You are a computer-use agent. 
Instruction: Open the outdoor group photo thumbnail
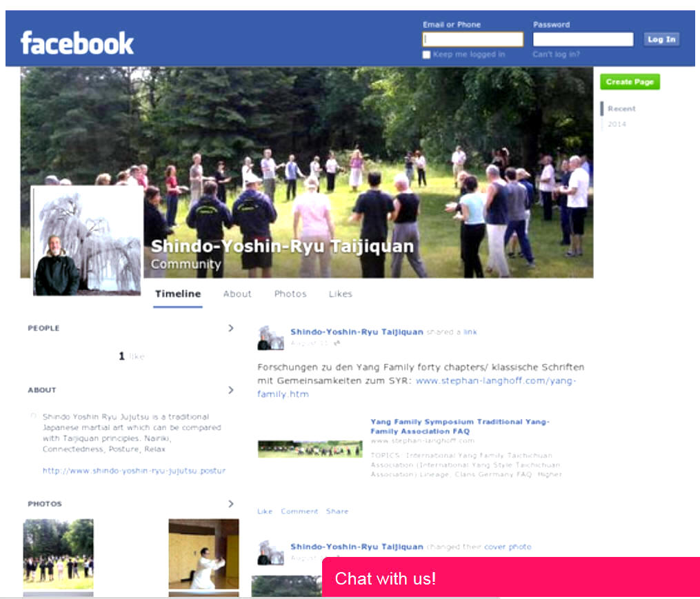coord(59,554)
